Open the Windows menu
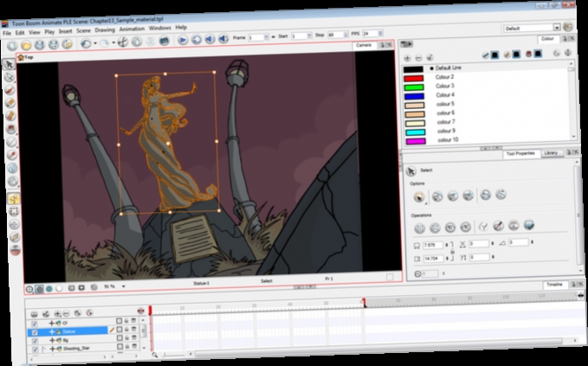The image size is (588, 366). tap(159, 29)
